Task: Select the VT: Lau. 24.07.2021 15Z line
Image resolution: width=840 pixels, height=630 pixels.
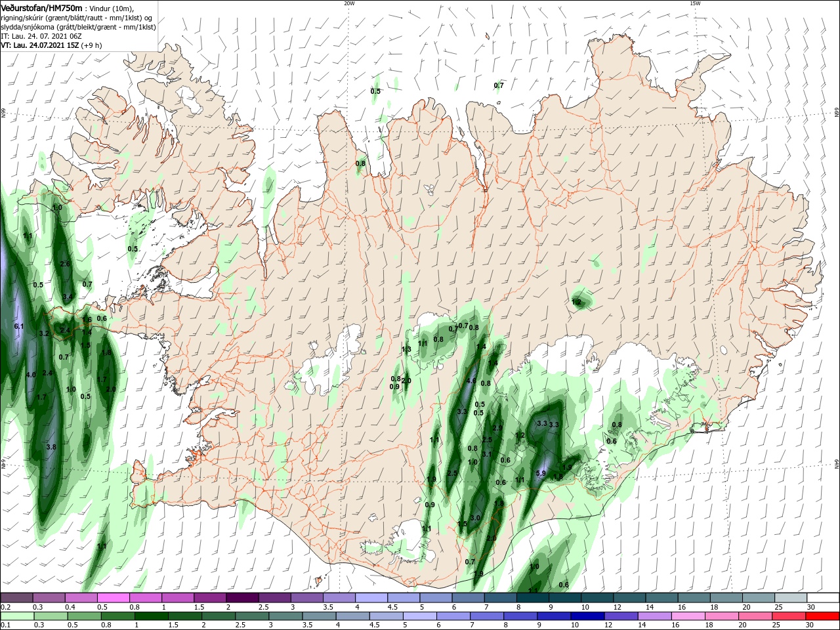Action: pos(51,45)
